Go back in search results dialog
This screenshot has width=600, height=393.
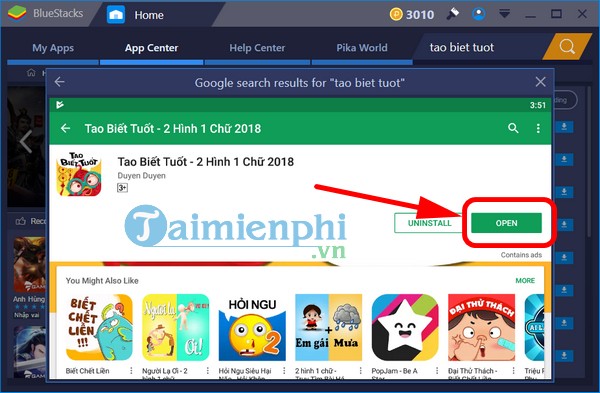[x=59, y=82]
